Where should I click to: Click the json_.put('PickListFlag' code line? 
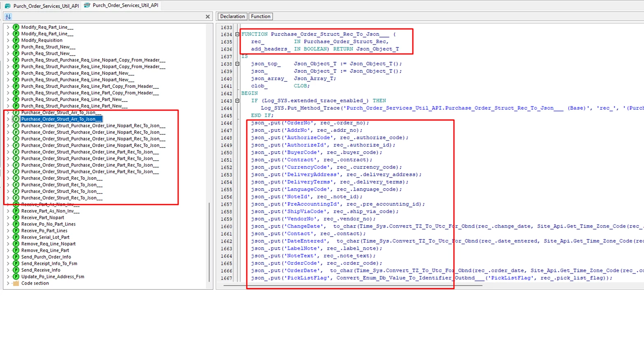coord(432,278)
